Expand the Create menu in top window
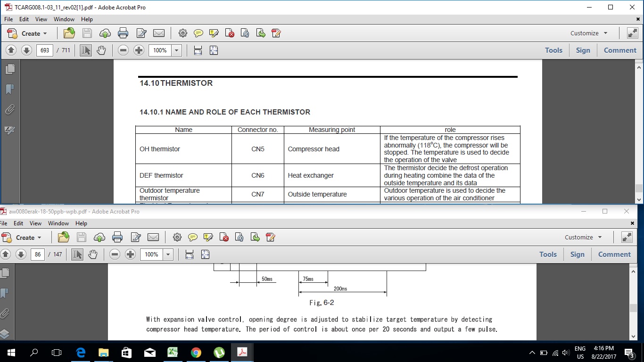The width and height of the screenshot is (644, 362). [27, 33]
